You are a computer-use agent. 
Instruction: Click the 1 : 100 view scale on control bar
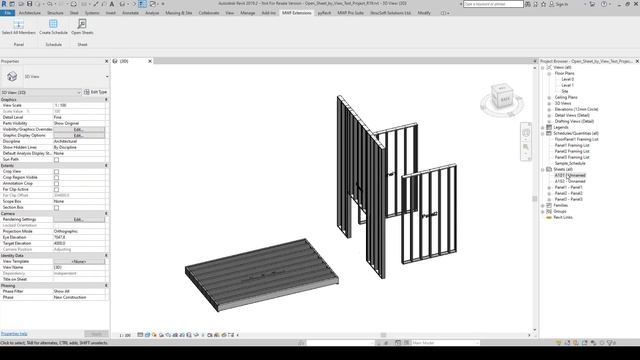click(125, 335)
